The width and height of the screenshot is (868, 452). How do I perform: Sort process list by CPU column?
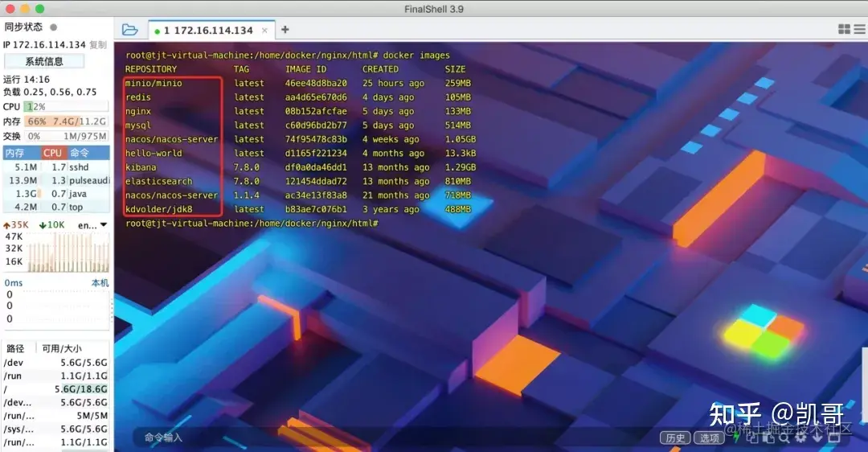click(53, 153)
